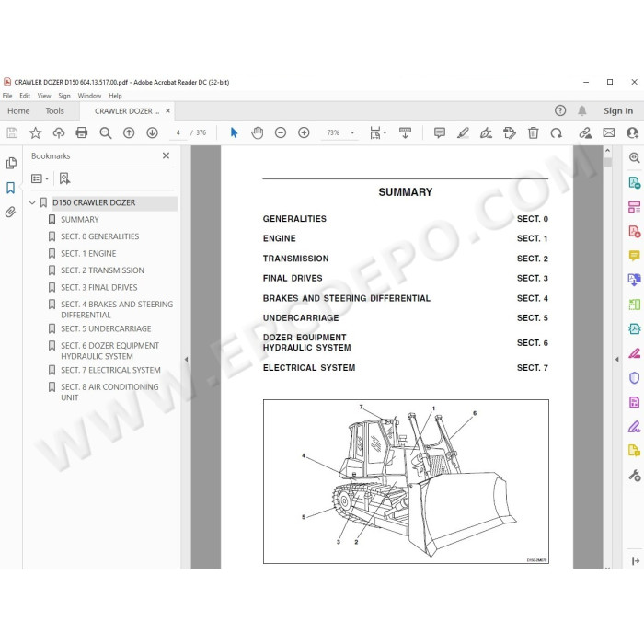Zoom out with the minus button

pyautogui.click(x=281, y=132)
